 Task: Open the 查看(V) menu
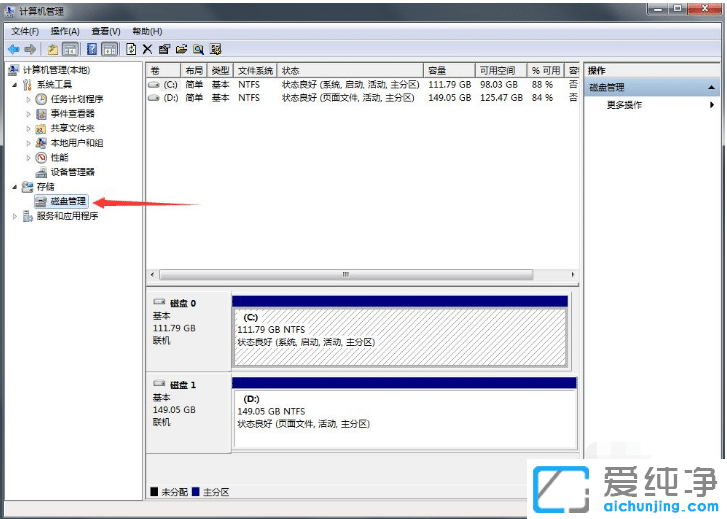(105, 31)
